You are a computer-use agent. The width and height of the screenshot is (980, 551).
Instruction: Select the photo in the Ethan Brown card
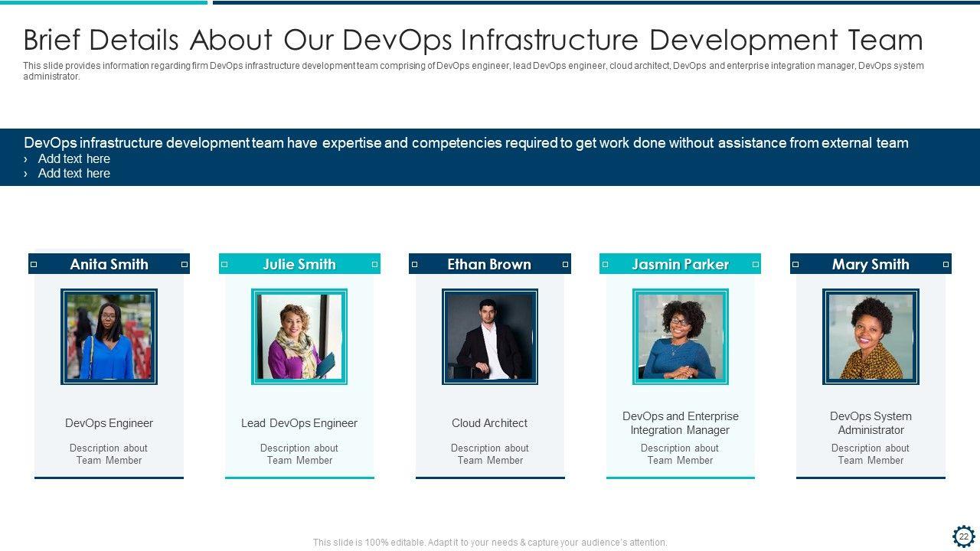point(490,337)
